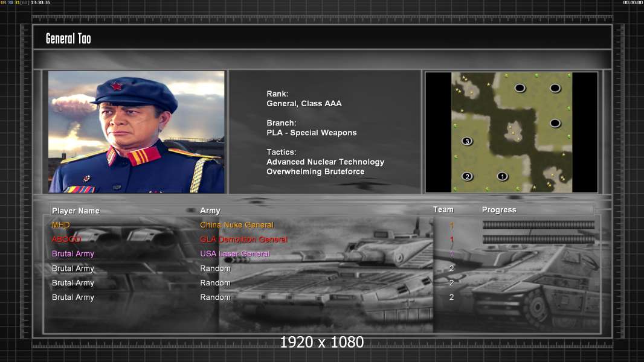Click the 'Player Name' column header

click(76, 211)
